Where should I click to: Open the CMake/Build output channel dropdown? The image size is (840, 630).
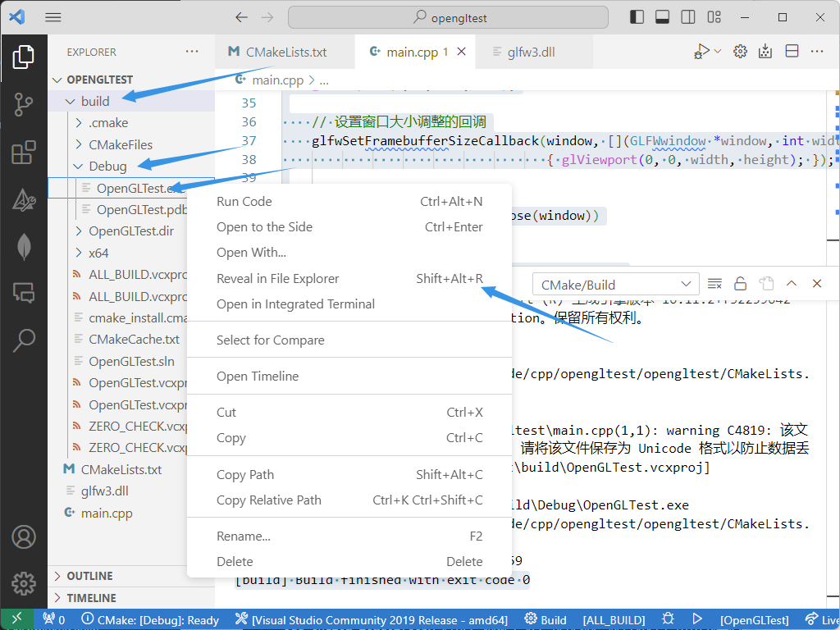click(615, 285)
